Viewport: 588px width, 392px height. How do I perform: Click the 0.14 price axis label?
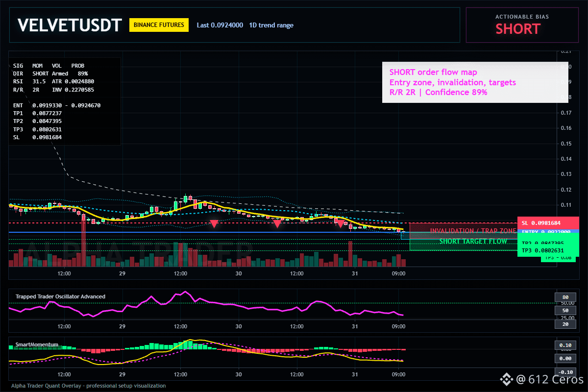click(566, 159)
